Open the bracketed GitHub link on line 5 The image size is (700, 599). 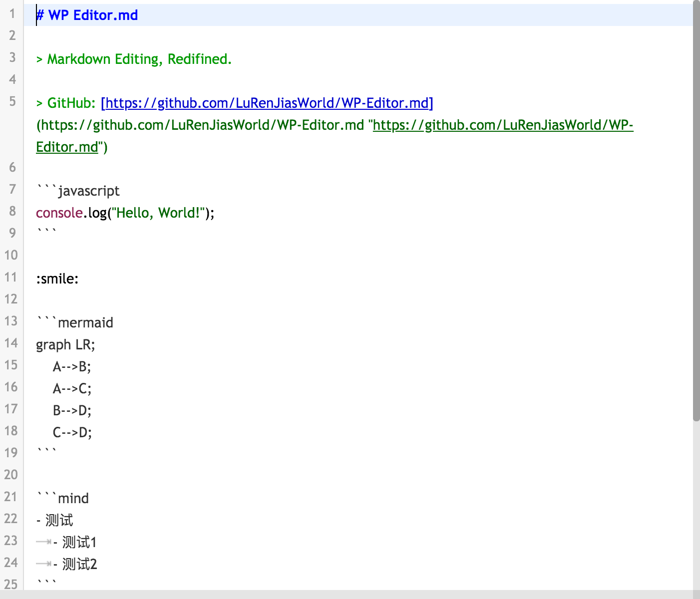click(x=267, y=103)
